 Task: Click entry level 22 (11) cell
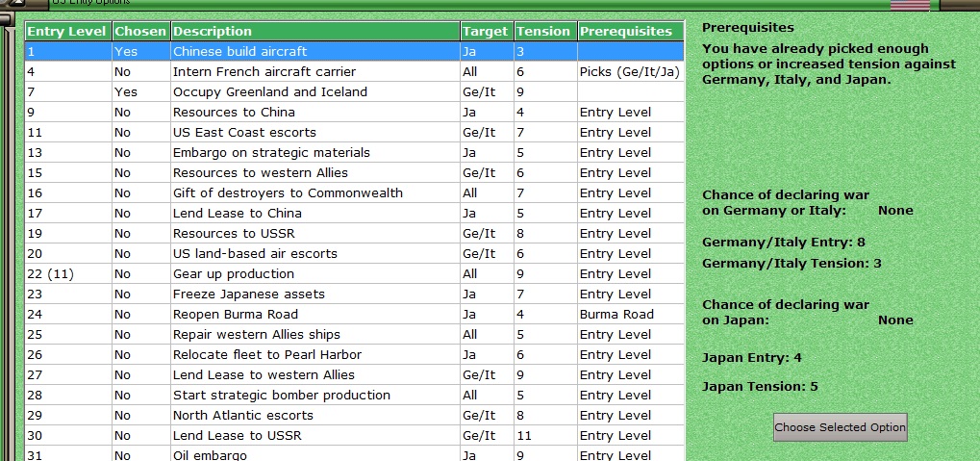68,274
